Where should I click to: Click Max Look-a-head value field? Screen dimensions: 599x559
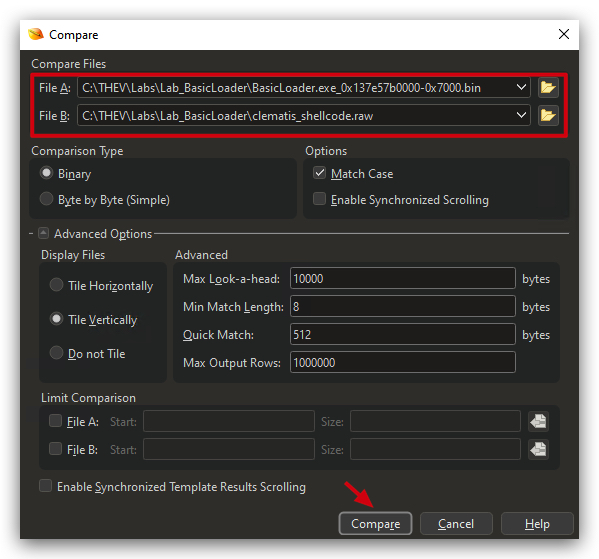(403, 279)
